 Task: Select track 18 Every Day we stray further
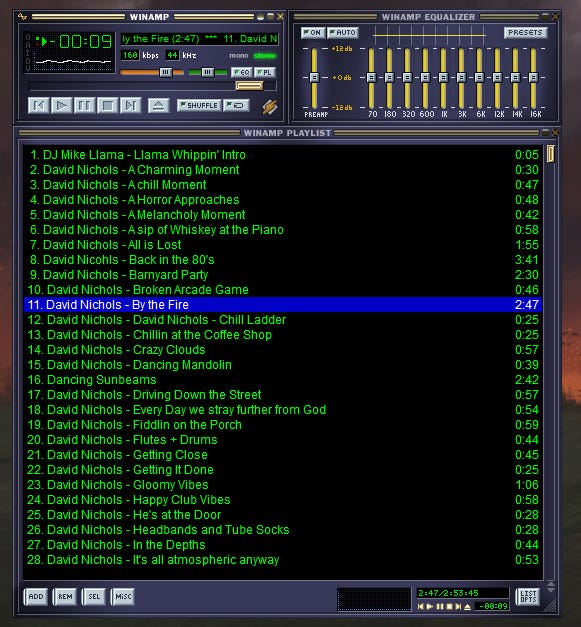click(283, 410)
